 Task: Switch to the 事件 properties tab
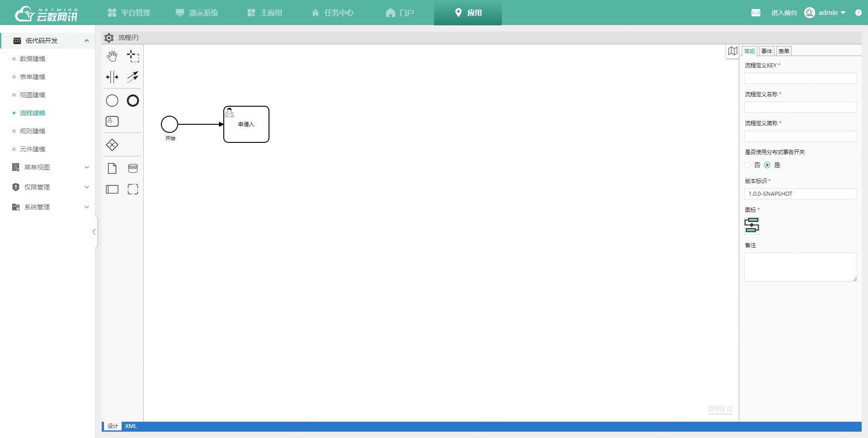click(x=766, y=51)
